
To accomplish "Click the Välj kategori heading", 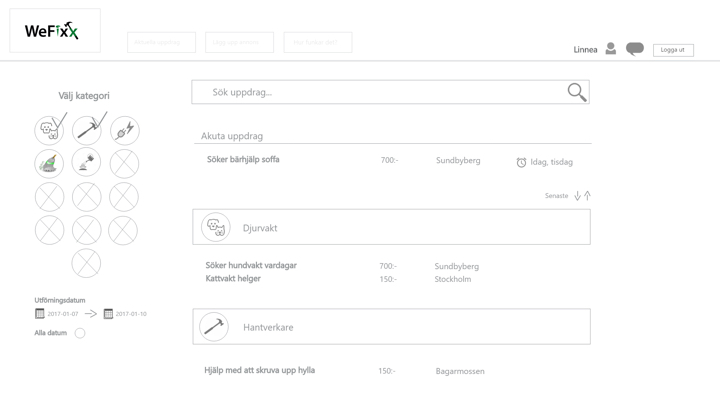I will coord(84,96).
